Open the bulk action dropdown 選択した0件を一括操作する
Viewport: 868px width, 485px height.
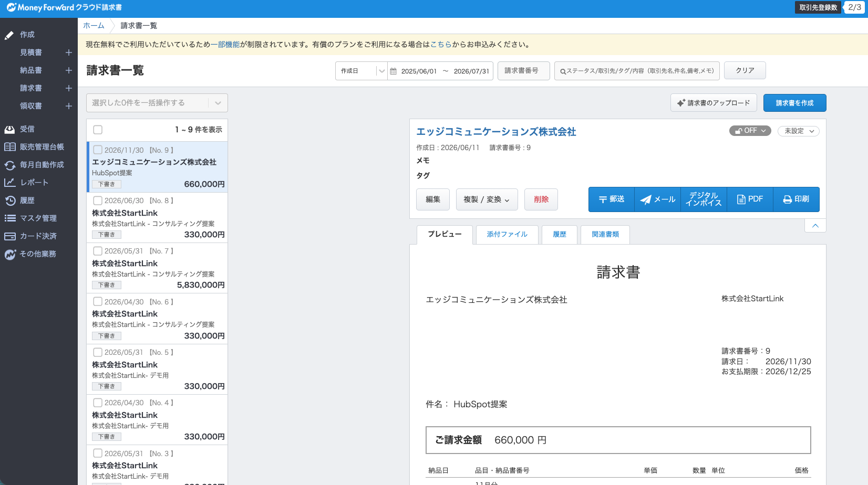[x=157, y=103]
